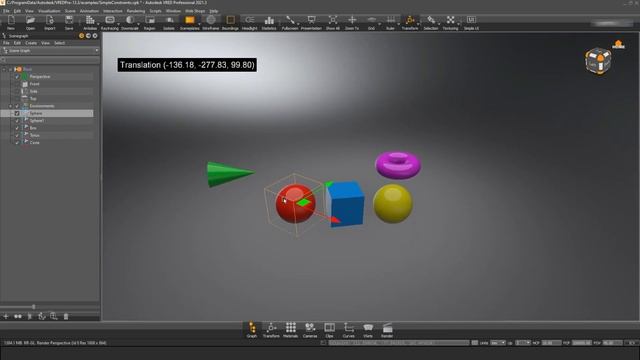Click the Scenegraph horizontal slider handle
This screenshot has width=640, height=360.
[34, 307]
